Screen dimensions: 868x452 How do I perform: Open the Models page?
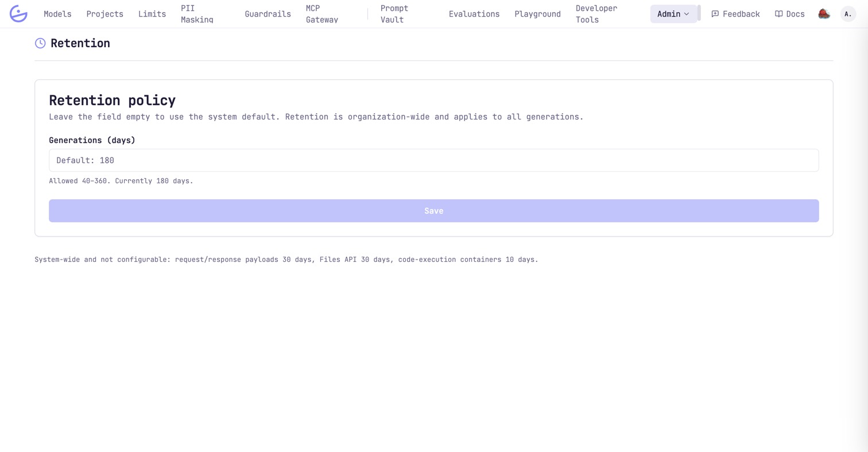(57, 14)
